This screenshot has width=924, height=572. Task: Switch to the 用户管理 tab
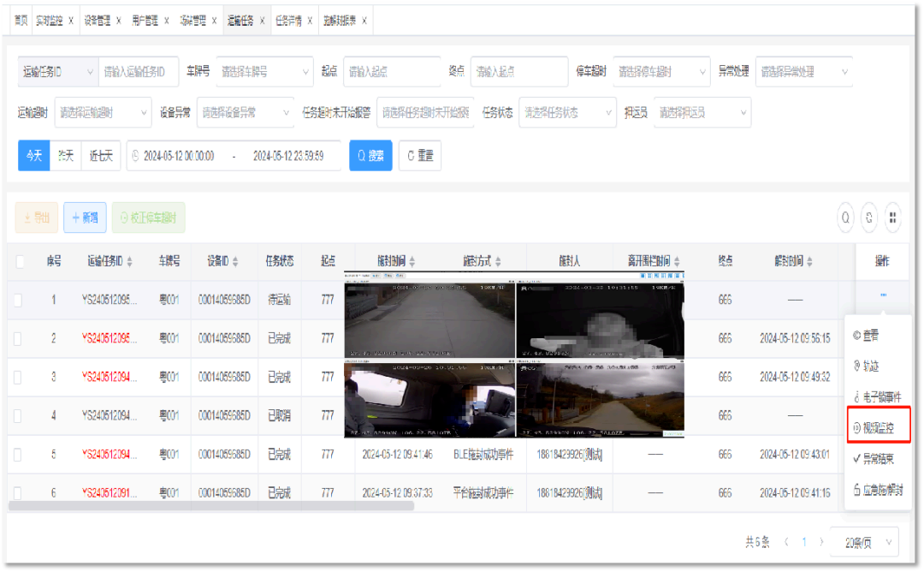point(145,21)
